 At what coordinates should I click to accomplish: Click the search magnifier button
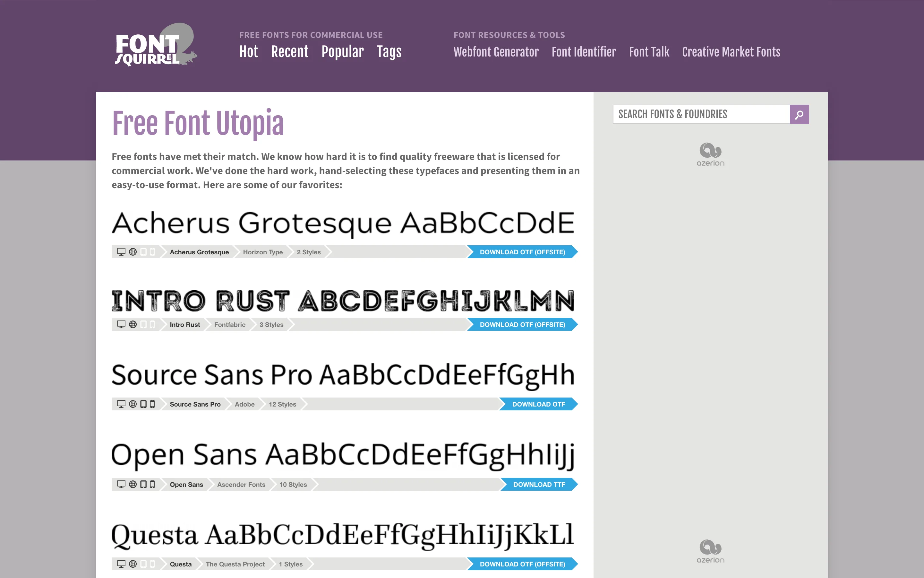799,114
